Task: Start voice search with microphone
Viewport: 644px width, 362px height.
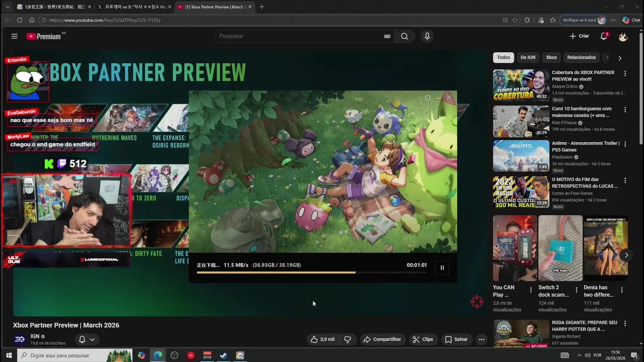Action: [x=427, y=36]
